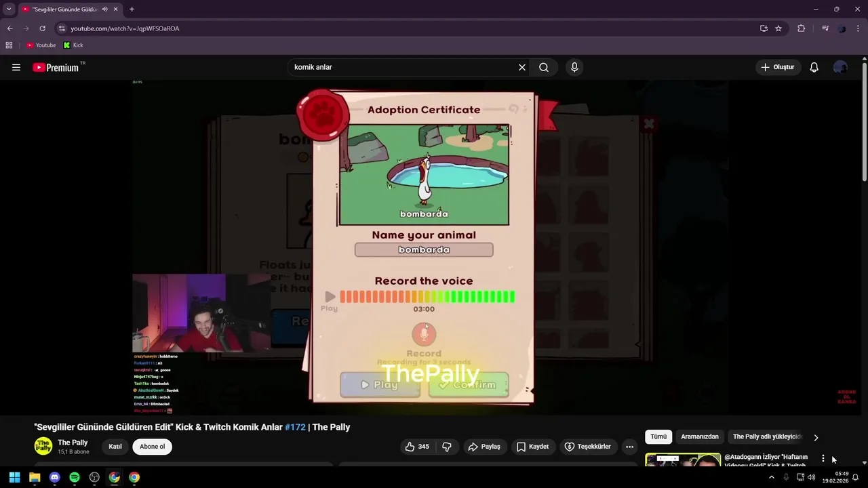This screenshot has width=868, height=488.
Task: View site information icon in address bar
Action: point(62,28)
